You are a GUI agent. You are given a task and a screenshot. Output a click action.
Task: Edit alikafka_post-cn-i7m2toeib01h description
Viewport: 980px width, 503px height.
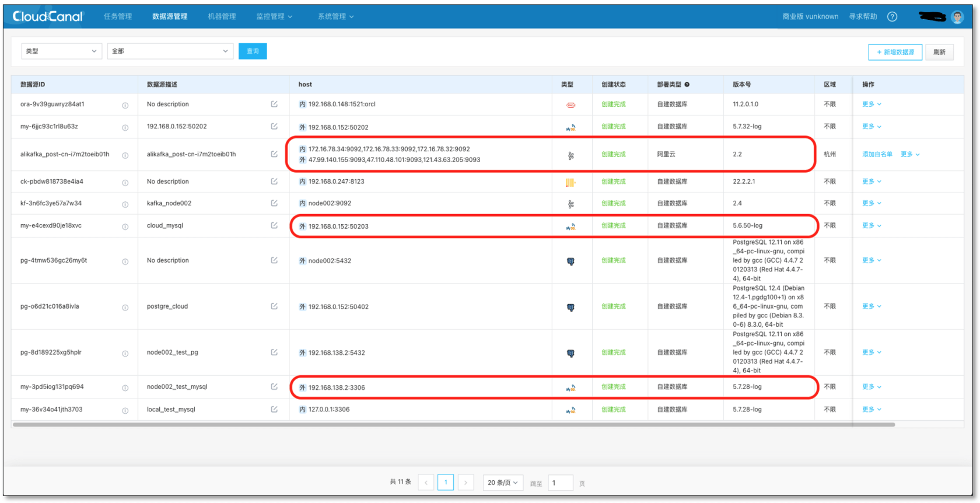[x=274, y=154]
